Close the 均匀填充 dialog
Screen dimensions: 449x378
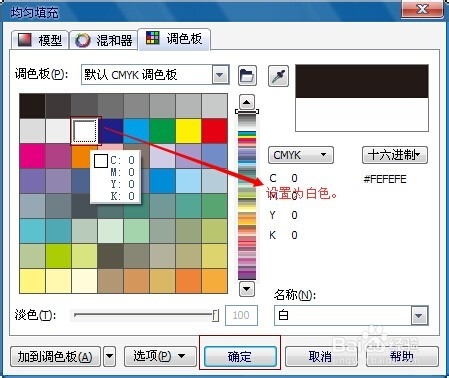click(422, 9)
